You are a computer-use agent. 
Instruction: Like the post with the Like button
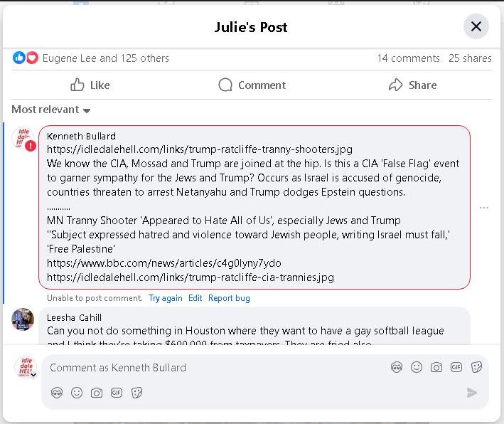[90, 85]
